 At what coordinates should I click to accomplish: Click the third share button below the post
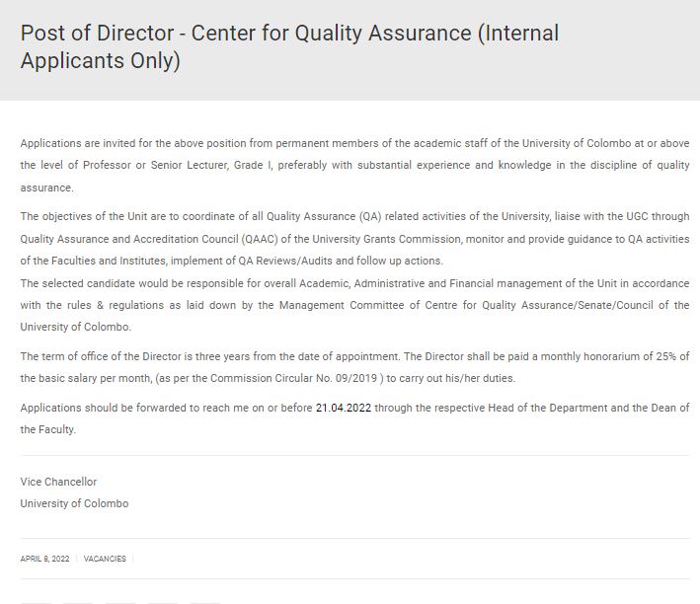click(120, 602)
